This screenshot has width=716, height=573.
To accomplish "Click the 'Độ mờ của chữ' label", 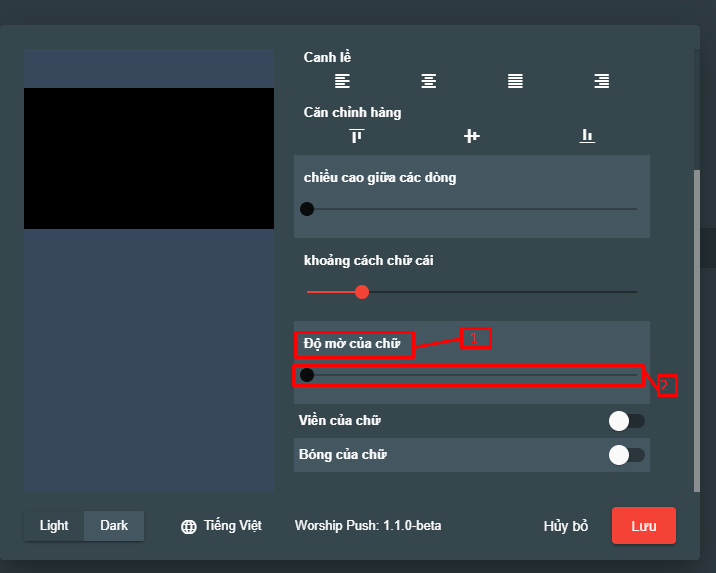I will (352, 343).
